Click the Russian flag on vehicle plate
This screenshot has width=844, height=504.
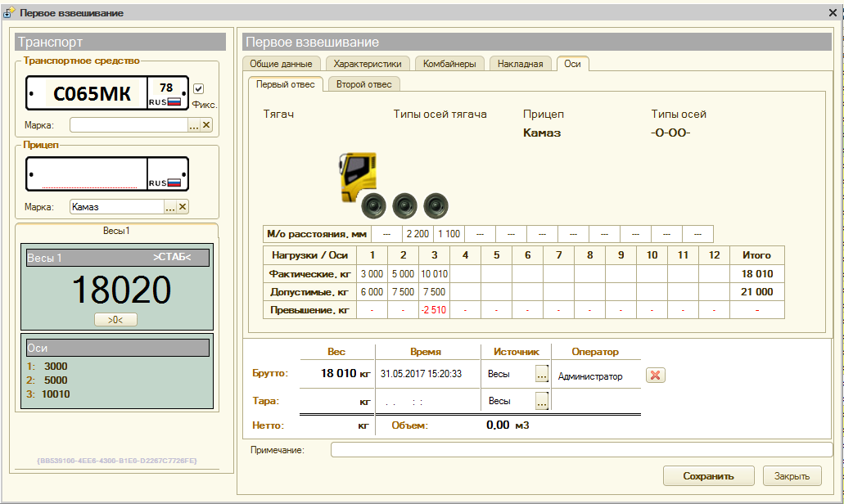[174, 102]
